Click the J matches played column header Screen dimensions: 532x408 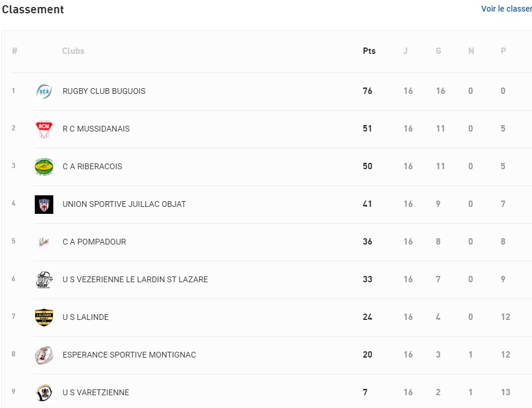(x=406, y=51)
